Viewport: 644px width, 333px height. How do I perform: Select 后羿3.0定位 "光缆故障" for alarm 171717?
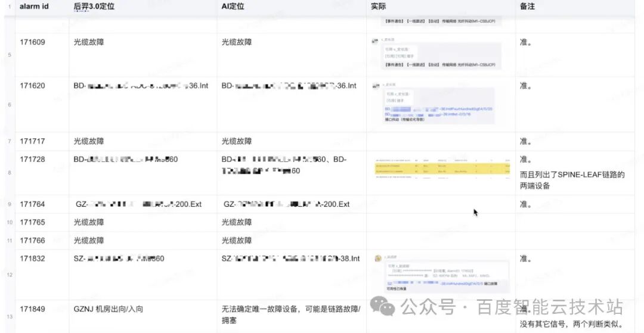(89, 142)
